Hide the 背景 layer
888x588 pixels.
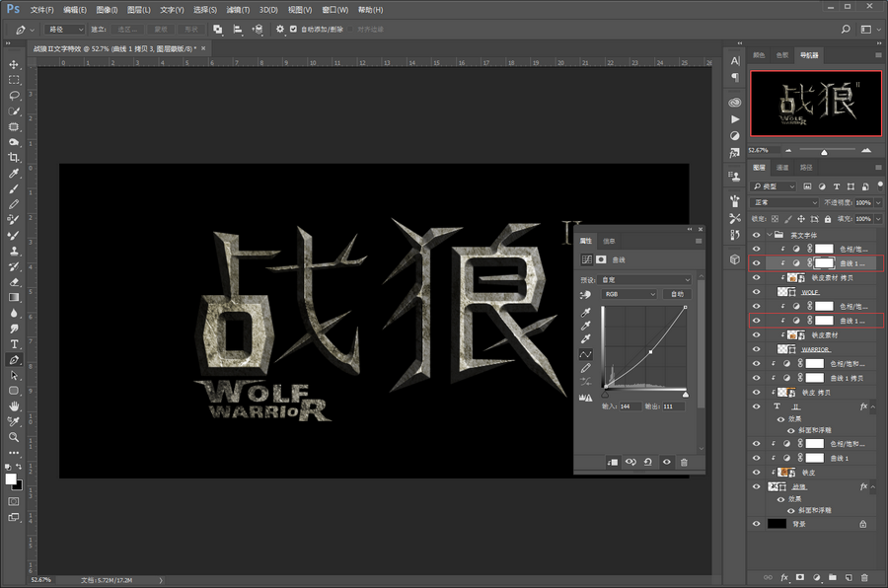[x=757, y=524]
